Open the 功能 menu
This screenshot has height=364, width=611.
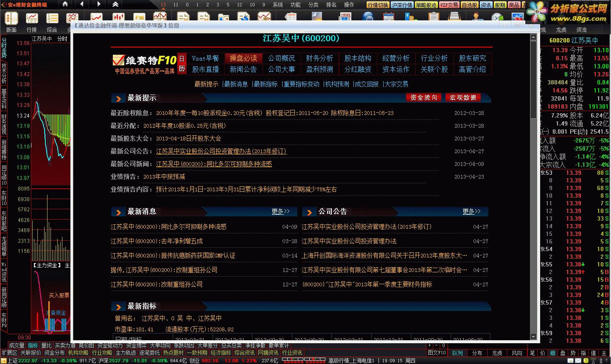coord(296,5)
